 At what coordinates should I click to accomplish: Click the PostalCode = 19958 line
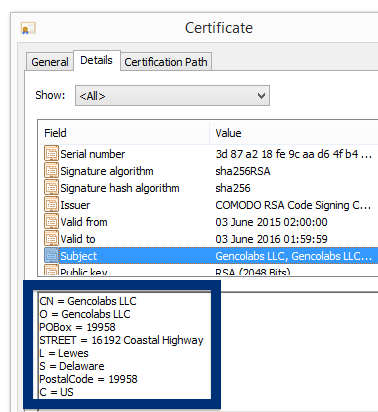pyautogui.click(x=88, y=379)
